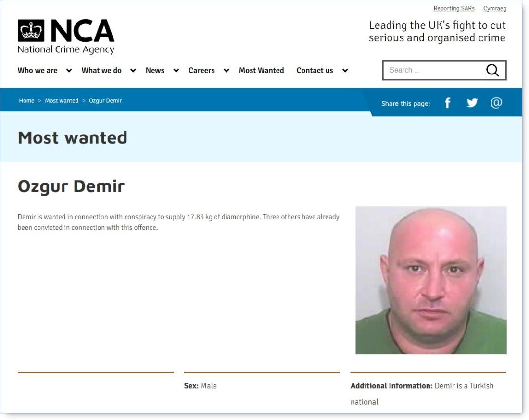The image size is (529, 420).
Task: Expand the Careers menu chevron
Action: coord(227,71)
